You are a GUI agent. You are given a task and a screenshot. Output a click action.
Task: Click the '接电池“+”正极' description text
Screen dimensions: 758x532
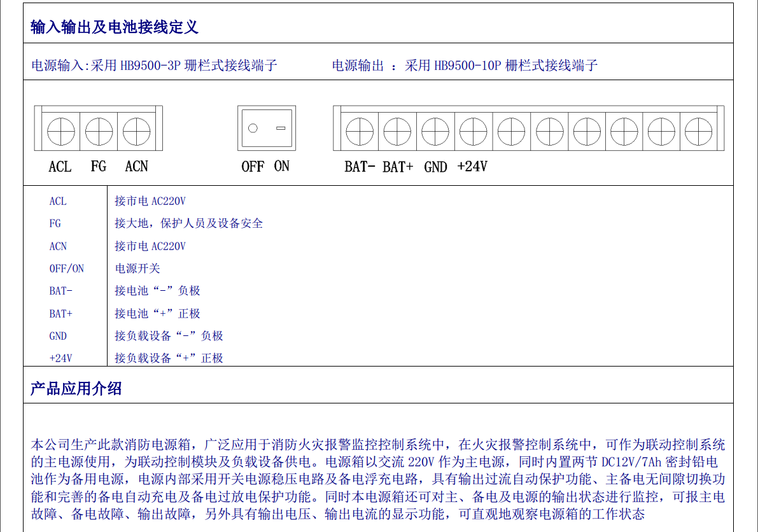pyautogui.click(x=157, y=314)
